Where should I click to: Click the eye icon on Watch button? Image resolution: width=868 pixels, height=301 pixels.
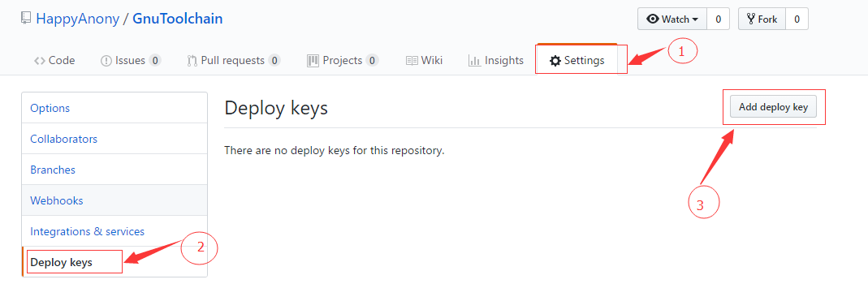coord(653,19)
